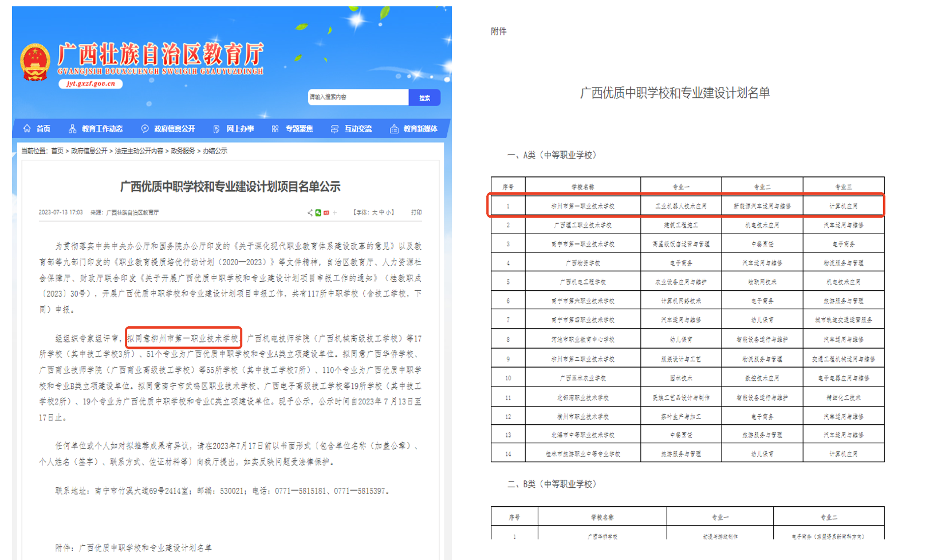Click the cell 茶叶生产与加工
Screen dimensions: 945x560
681,417
